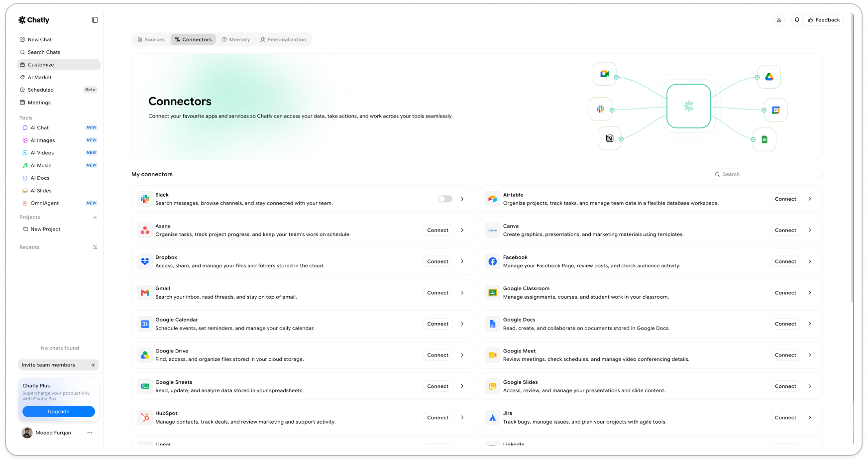Switch to the Sources tab
868x463 pixels.
[x=151, y=39]
